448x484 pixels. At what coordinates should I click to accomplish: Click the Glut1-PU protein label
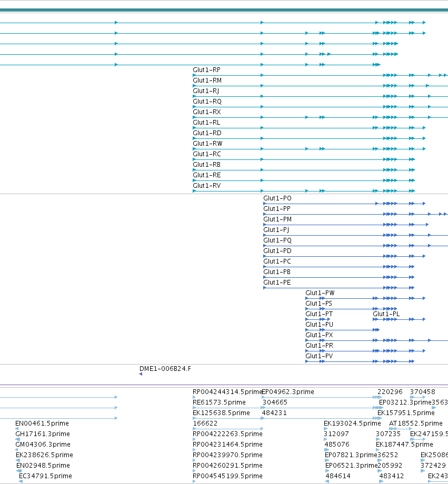[319, 324]
